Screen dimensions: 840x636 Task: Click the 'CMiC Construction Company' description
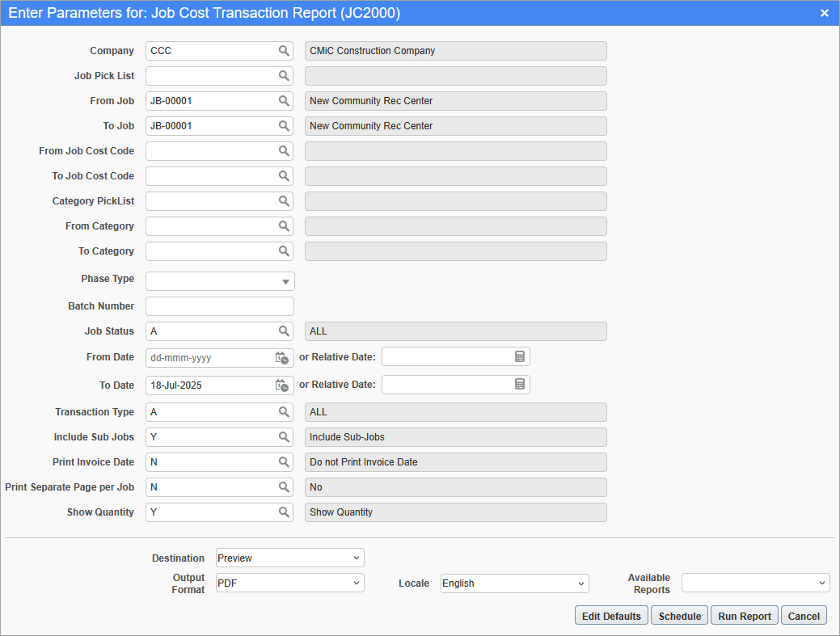click(456, 51)
